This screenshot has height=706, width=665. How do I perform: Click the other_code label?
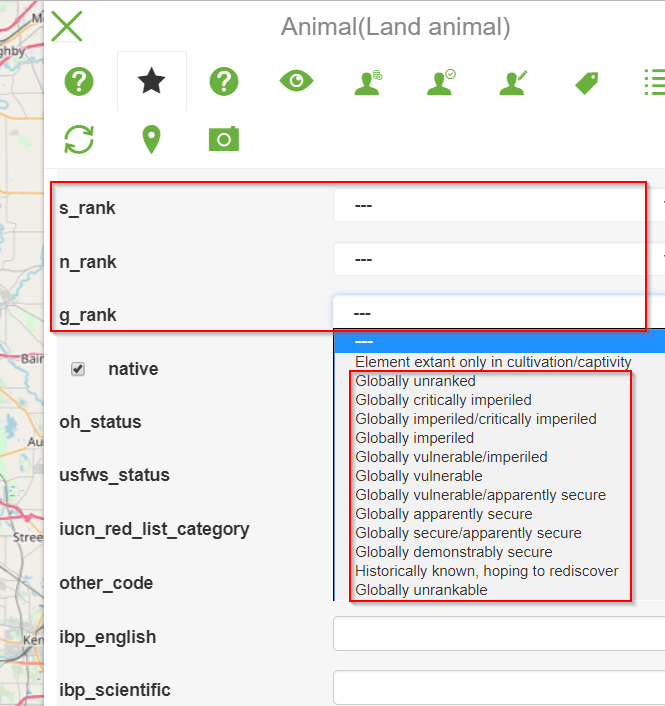[x=106, y=583]
